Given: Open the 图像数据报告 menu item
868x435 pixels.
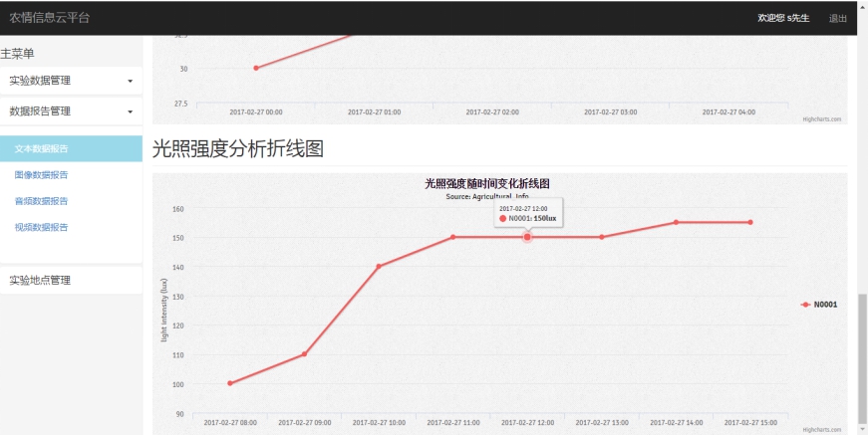Looking at the screenshot, I should click(x=42, y=175).
